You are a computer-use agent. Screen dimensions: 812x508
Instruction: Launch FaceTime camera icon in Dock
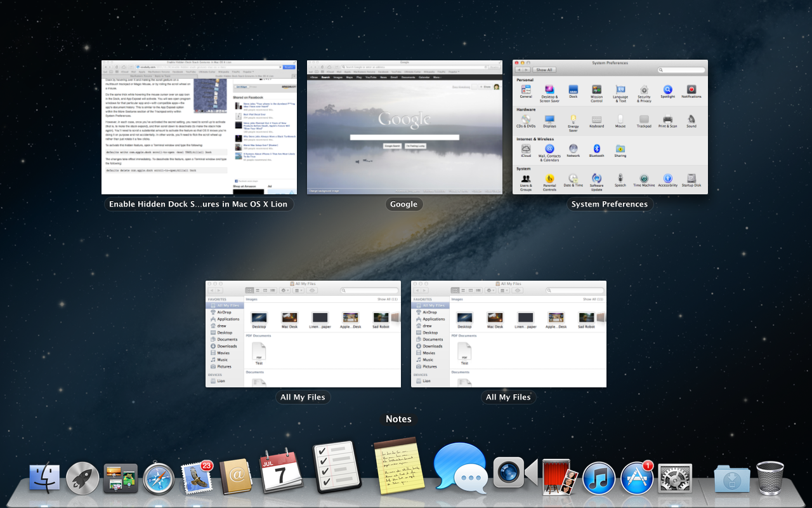(x=515, y=472)
